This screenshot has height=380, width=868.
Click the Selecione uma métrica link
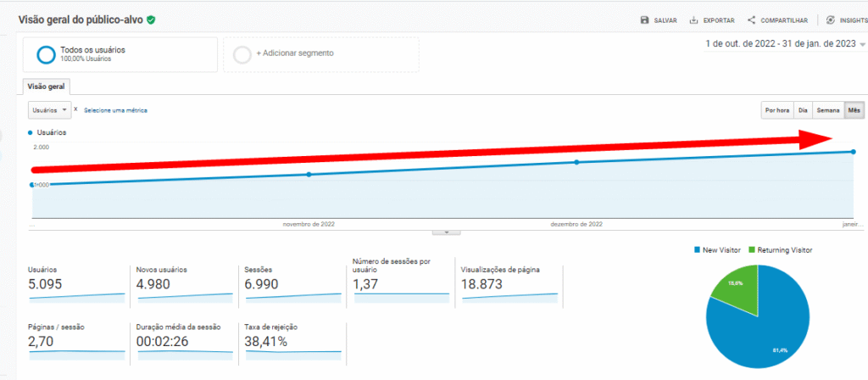[114, 110]
